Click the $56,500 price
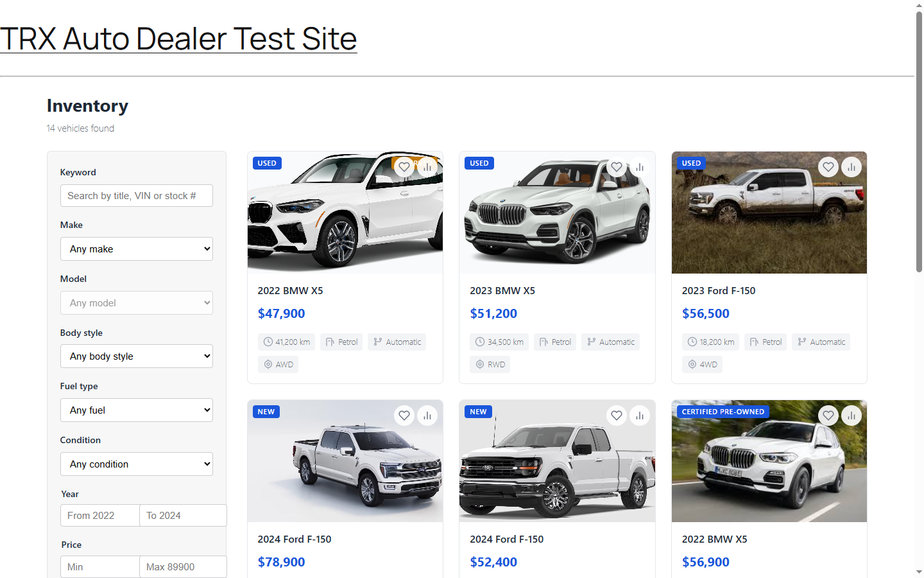Viewport: 924px width, 578px height. [706, 314]
